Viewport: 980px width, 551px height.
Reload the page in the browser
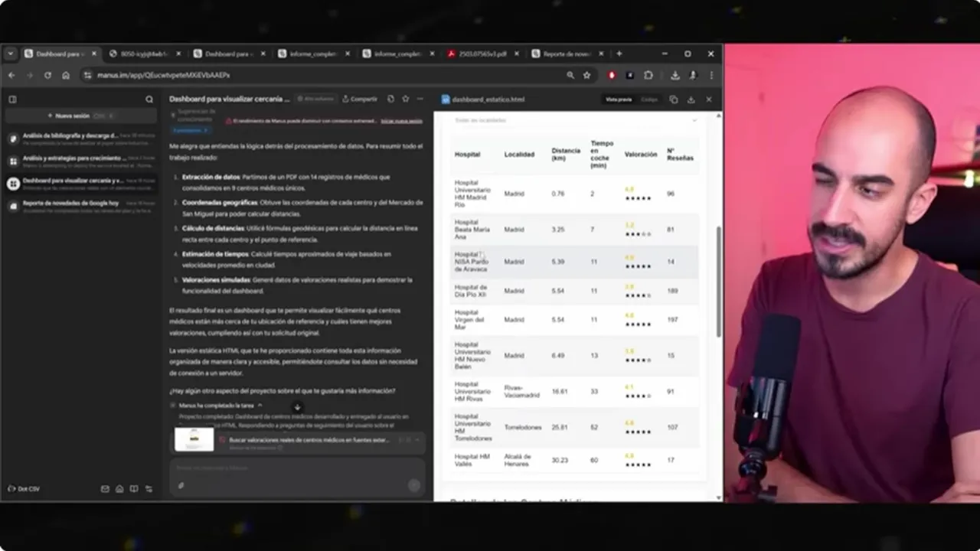point(47,75)
